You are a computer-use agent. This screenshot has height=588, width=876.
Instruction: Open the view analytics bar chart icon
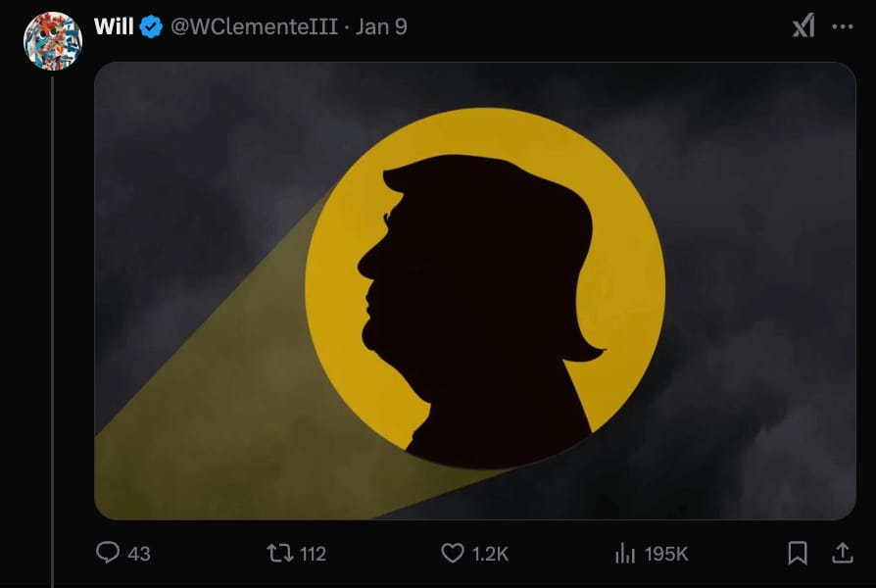(x=625, y=553)
